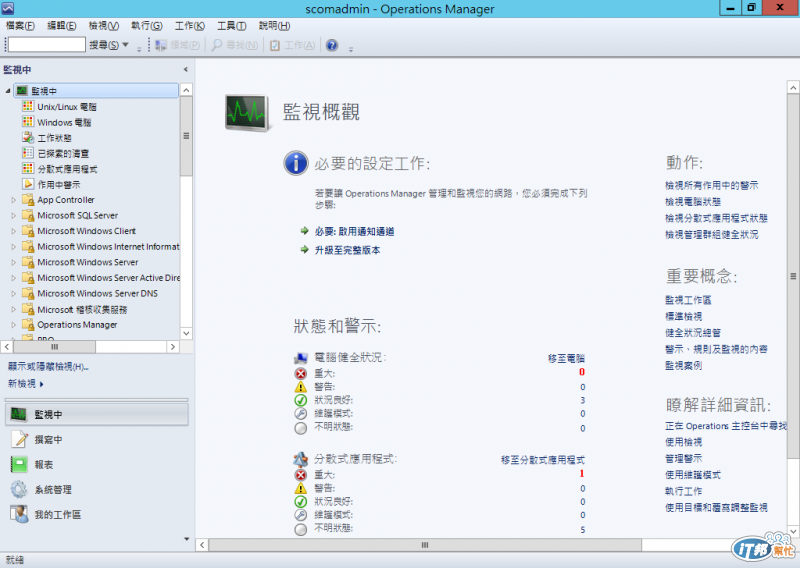The width and height of the screenshot is (800, 568).
Task: Click the red critical count 1 value
Action: 582,474
